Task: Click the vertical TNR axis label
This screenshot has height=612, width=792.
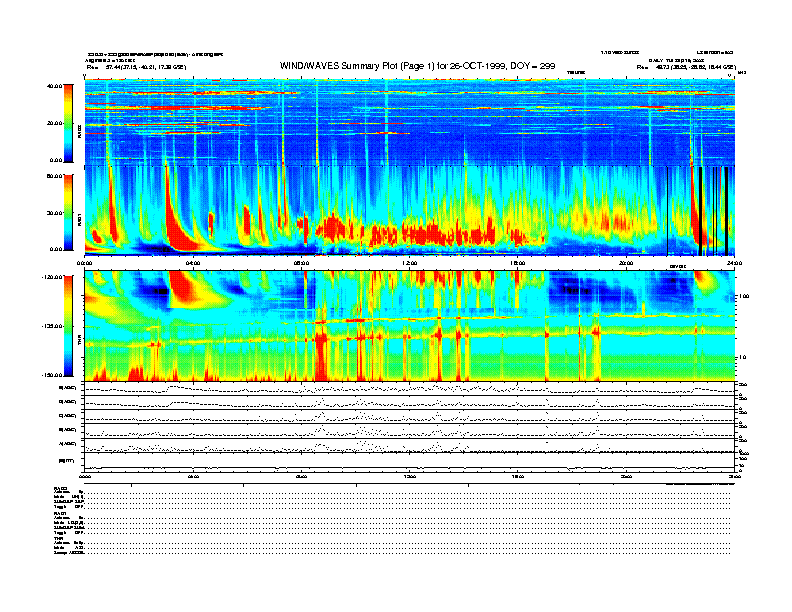Action: pyautogui.click(x=79, y=342)
